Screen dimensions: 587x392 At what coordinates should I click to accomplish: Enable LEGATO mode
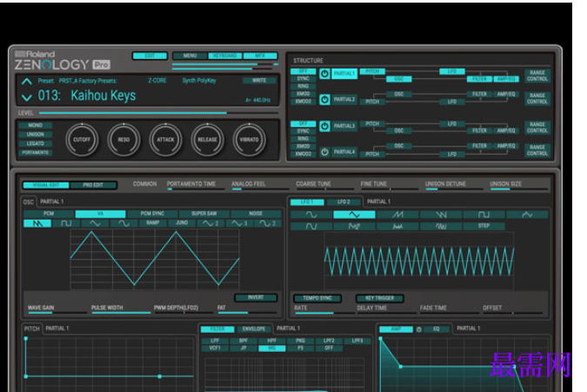point(35,143)
